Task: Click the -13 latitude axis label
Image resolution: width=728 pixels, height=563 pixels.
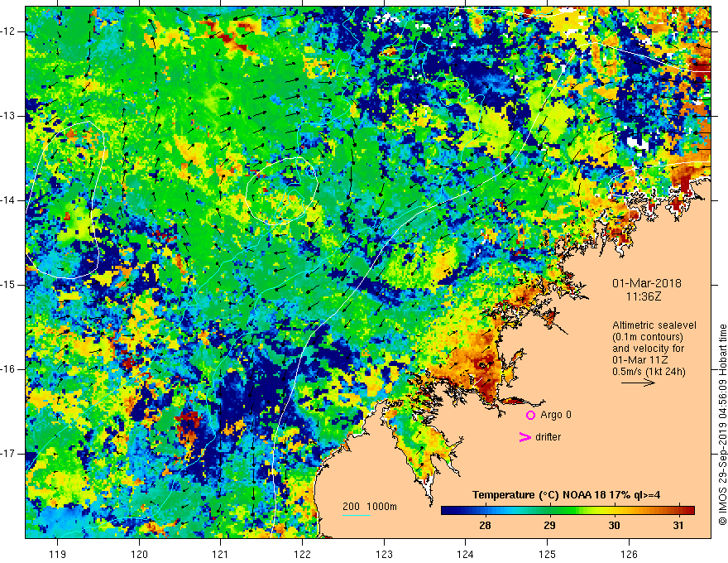Action: [8, 116]
